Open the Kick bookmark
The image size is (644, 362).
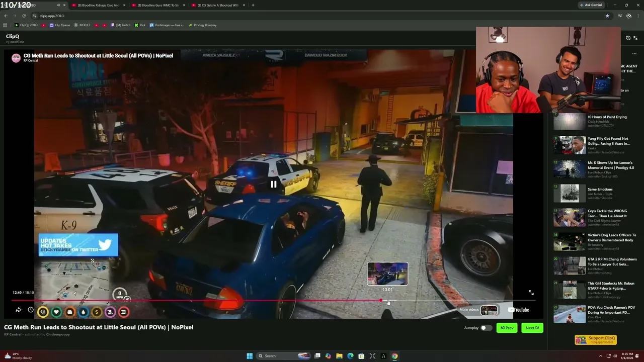[140, 25]
